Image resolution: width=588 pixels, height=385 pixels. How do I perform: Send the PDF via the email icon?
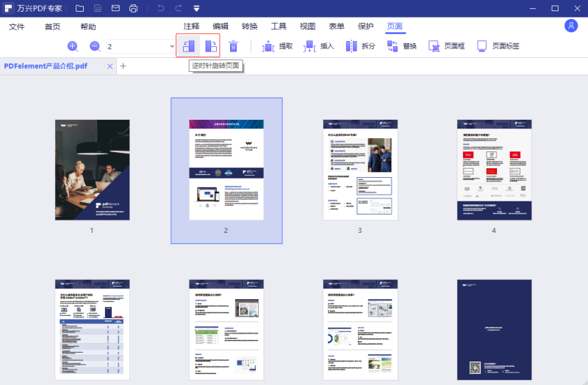point(115,8)
